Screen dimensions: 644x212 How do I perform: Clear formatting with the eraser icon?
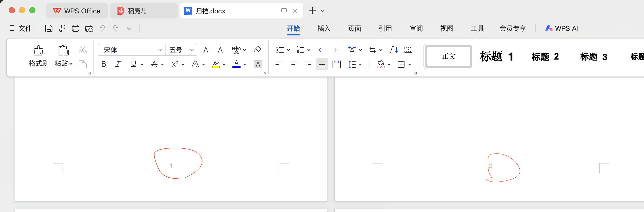(x=258, y=50)
